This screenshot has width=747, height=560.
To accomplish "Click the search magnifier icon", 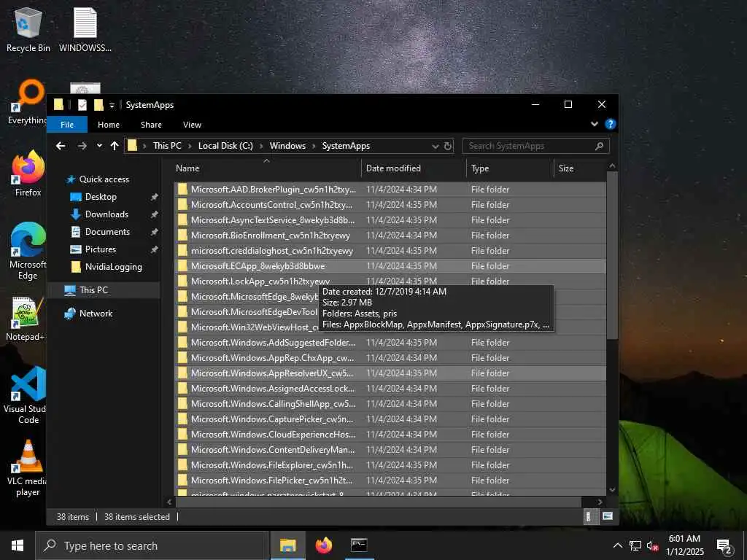I will (600, 146).
